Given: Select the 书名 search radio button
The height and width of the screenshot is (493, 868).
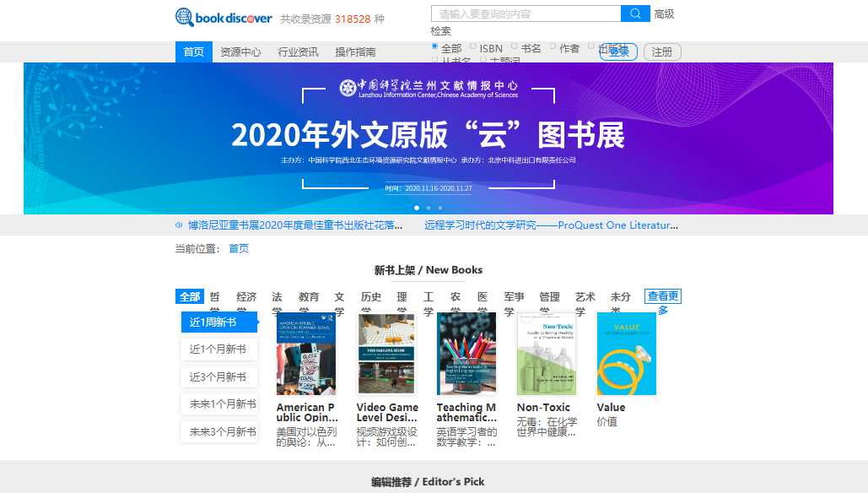Looking at the screenshot, I should [x=514, y=46].
